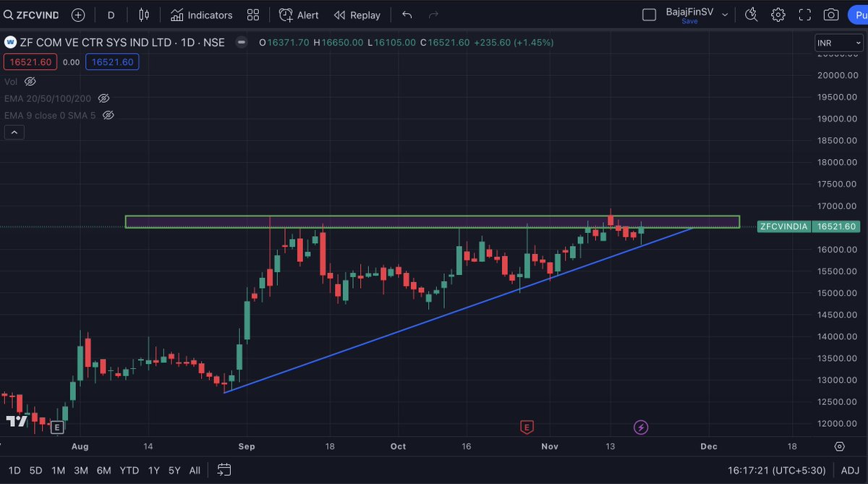Image resolution: width=868 pixels, height=484 pixels.
Task: Click the blue 16521.60 buy price box
Action: coord(112,62)
